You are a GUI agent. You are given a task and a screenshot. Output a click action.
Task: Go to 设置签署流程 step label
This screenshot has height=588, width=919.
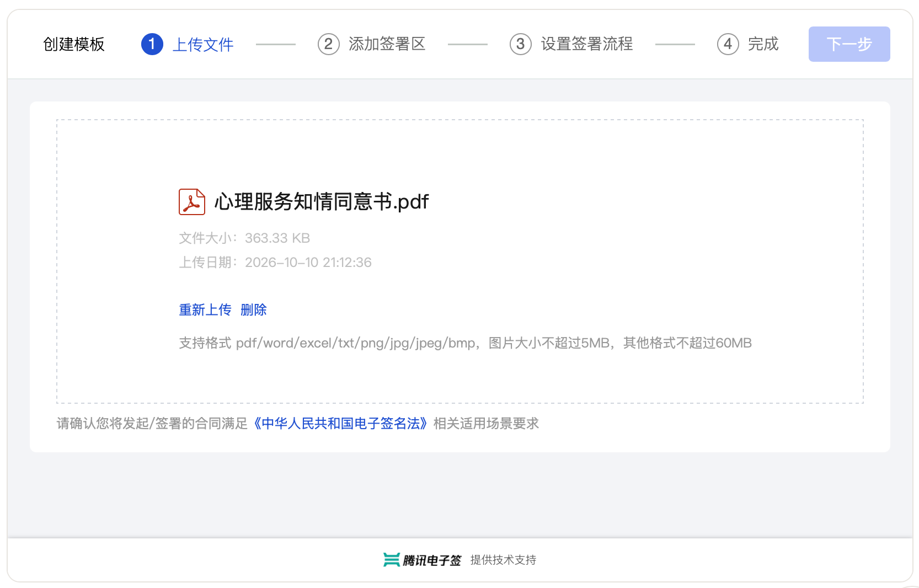pos(587,44)
